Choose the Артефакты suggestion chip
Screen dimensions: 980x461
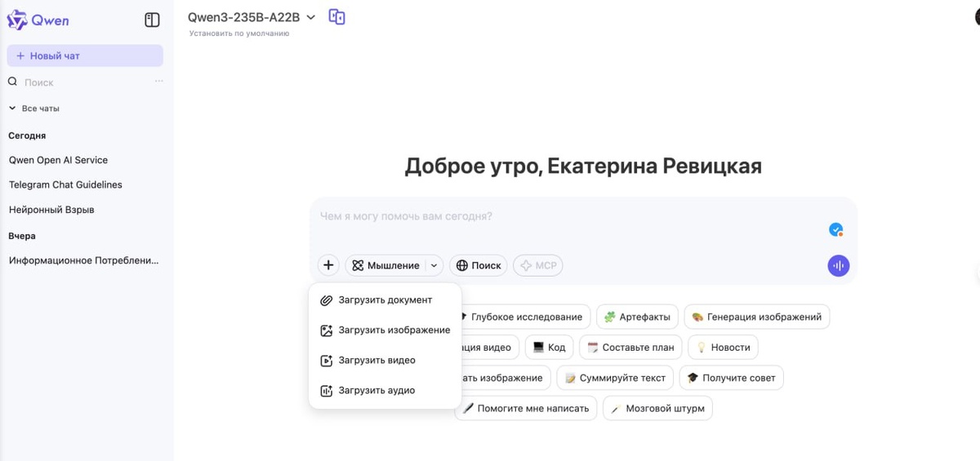coord(637,317)
